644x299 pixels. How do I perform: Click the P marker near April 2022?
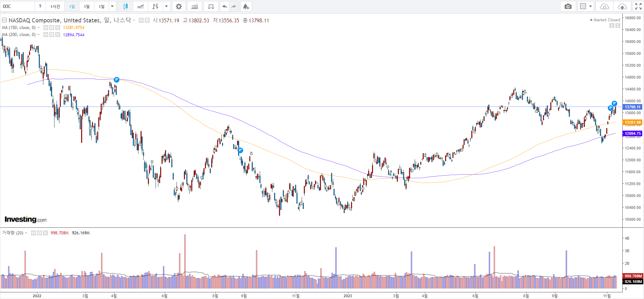116,80
